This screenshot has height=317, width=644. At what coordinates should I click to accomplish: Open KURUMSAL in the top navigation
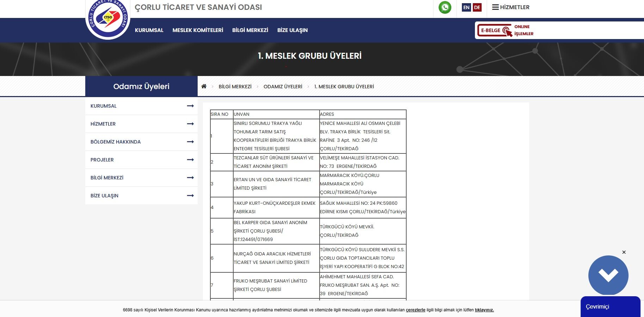pyautogui.click(x=149, y=30)
